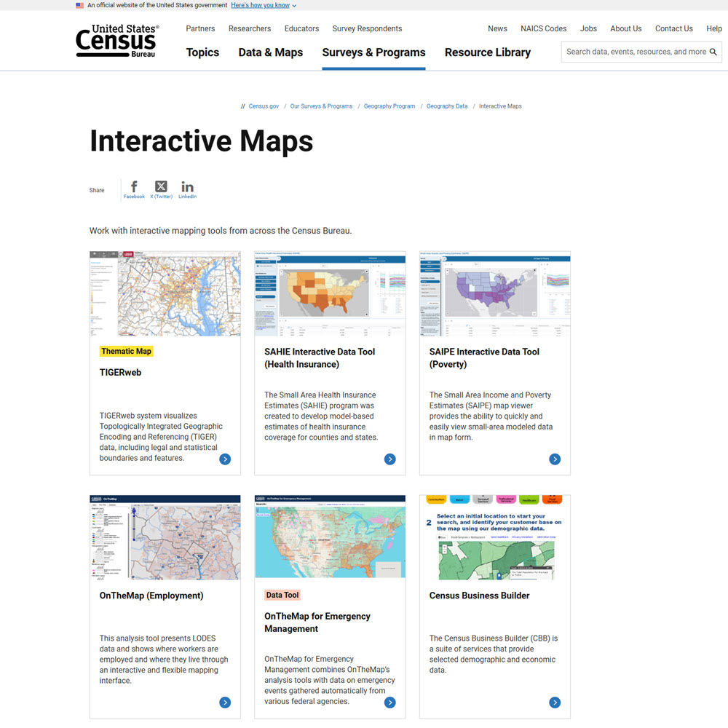
Task: Click arrow icon on OnTheMap (Employment) card
Action: coord(225,703)
